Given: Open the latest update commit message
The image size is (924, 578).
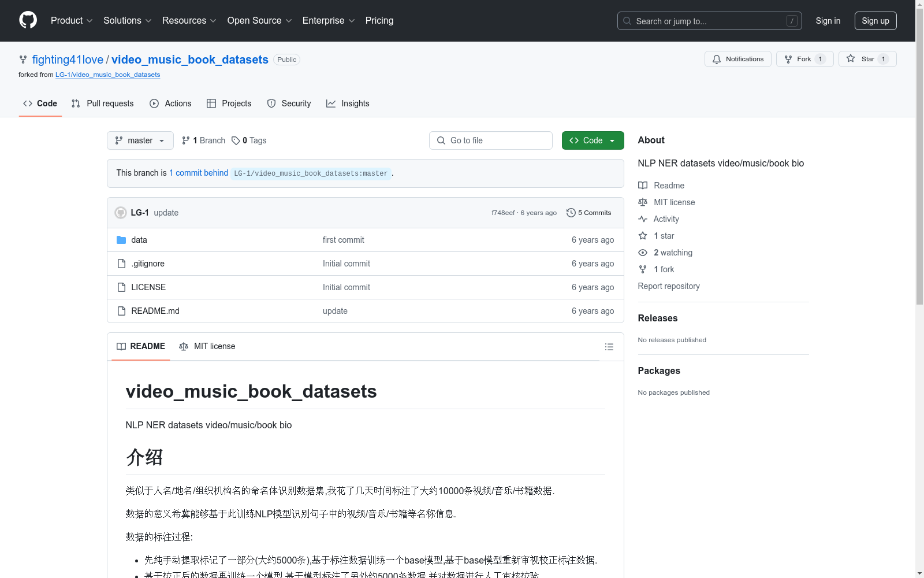Looking at the screenshot, I should (x=166, y=213).
